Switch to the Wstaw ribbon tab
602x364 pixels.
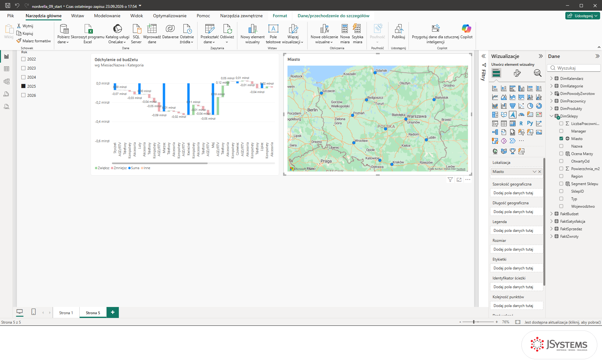pyautogui.click(x=77, y=16)
